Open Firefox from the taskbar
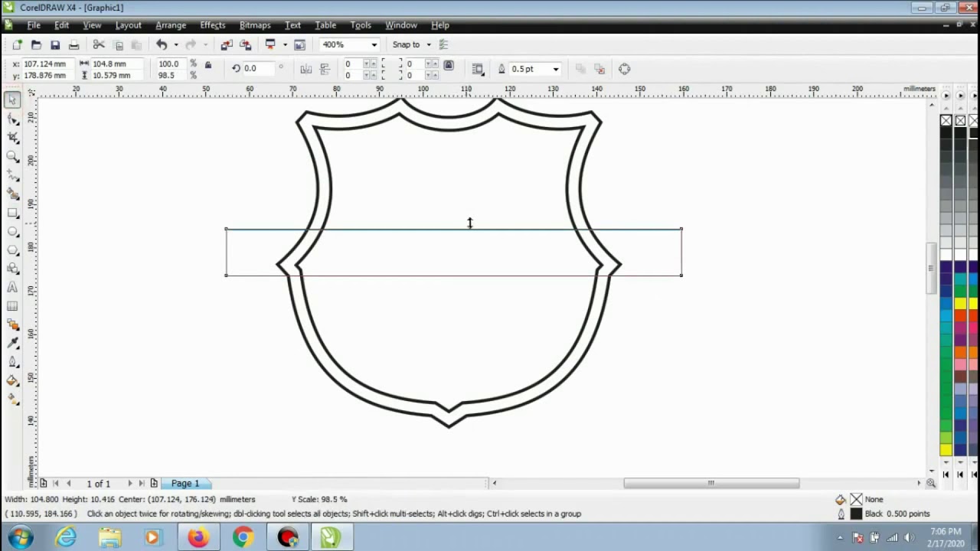This screenshot has height=551, width=980. tap(198, 537)
